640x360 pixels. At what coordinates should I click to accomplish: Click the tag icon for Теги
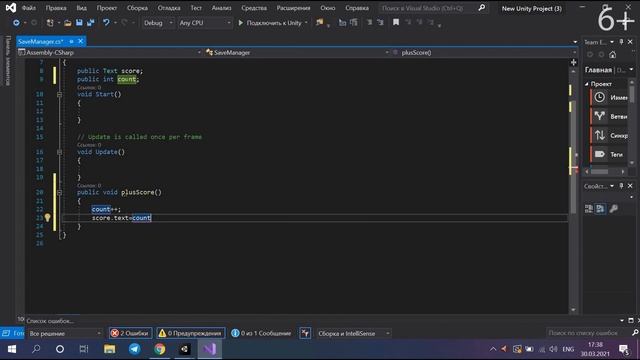tap(600, 154)
